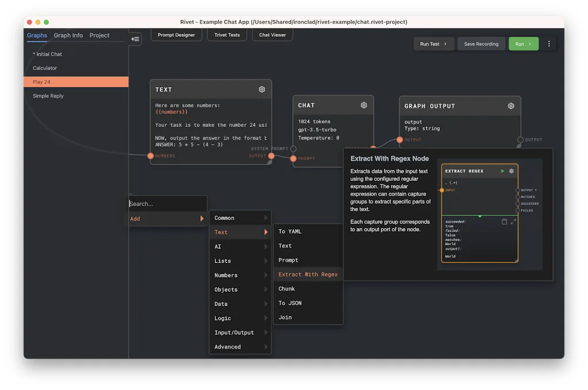
Task: Click the Save Recording button
Action: (481, 44)
